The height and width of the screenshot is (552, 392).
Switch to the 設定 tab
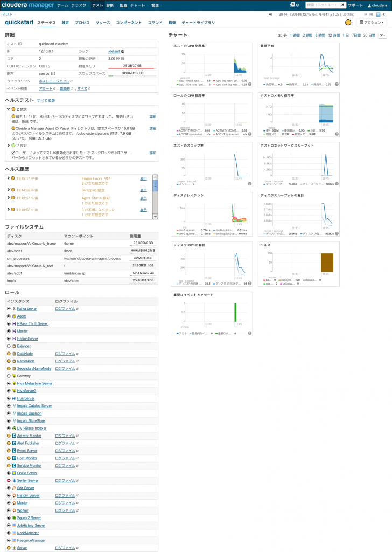tap(65, 23)
